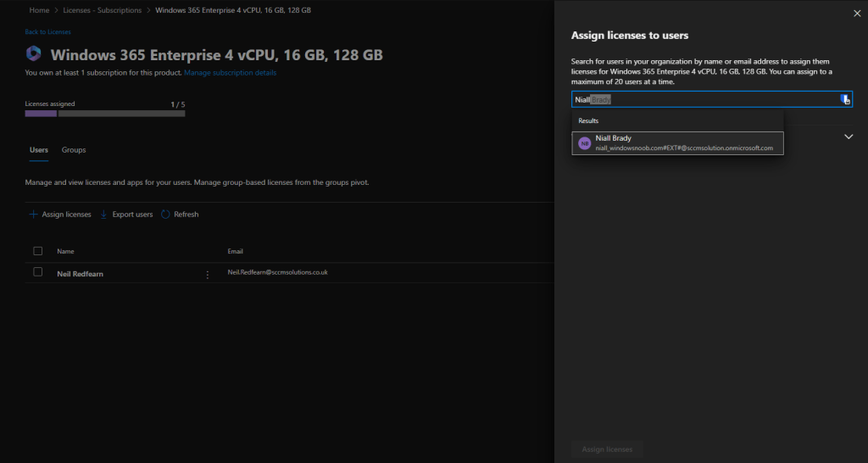868x463 pixels.
Task: Click the Back to Licenses link
Action: coord(48,32)
